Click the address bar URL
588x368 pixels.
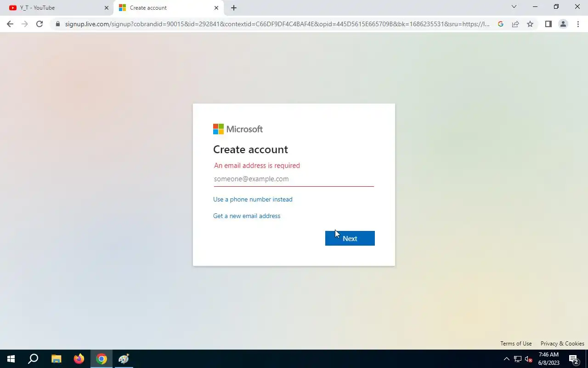tap(277, 24)
